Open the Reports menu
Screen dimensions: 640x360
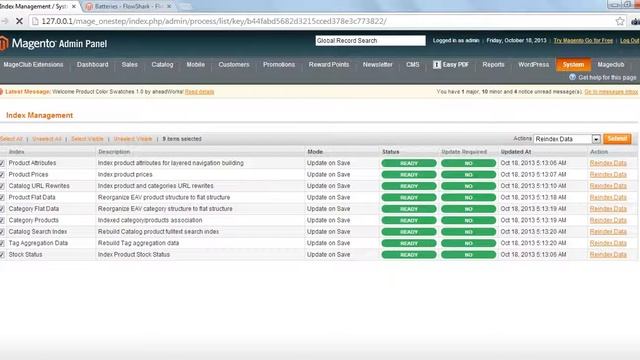click(x=493, y=64)
